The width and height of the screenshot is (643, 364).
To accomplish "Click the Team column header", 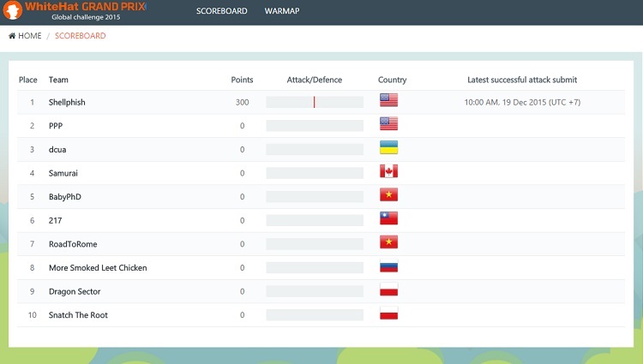I will pyautogui.click(x=58, y=80).
